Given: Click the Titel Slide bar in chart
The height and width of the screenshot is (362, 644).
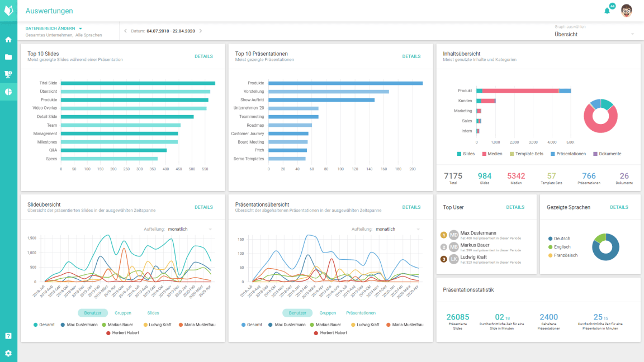Looking at the screenshot, I should (138, 83).
